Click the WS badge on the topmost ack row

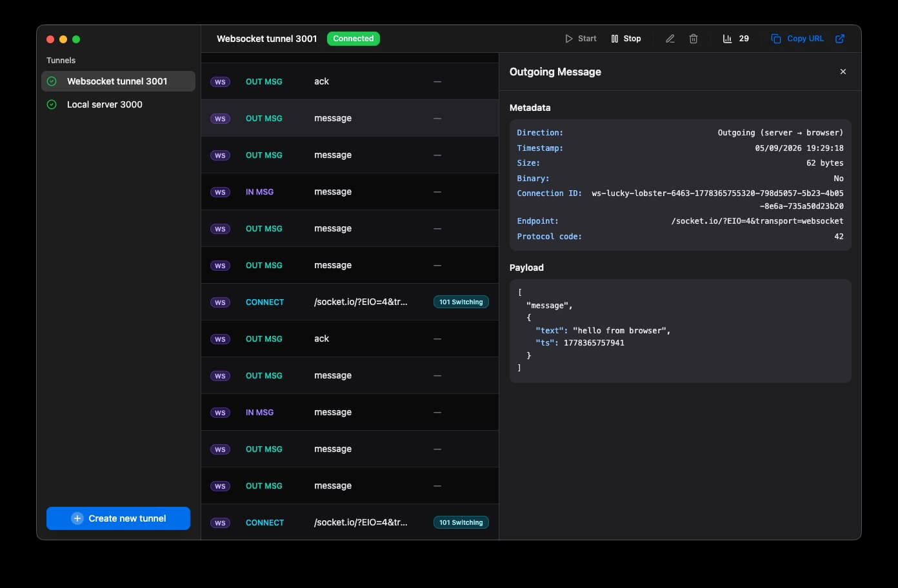click(220, 82)
